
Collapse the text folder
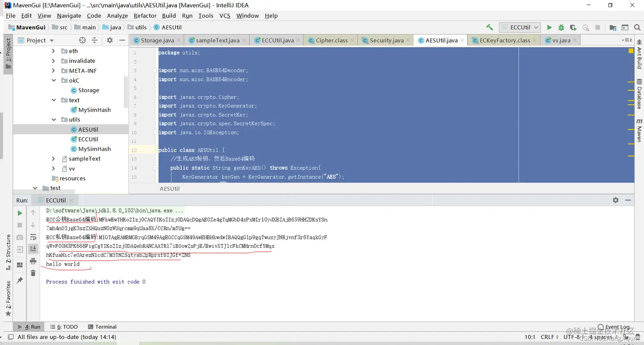[x=53, y=100]
